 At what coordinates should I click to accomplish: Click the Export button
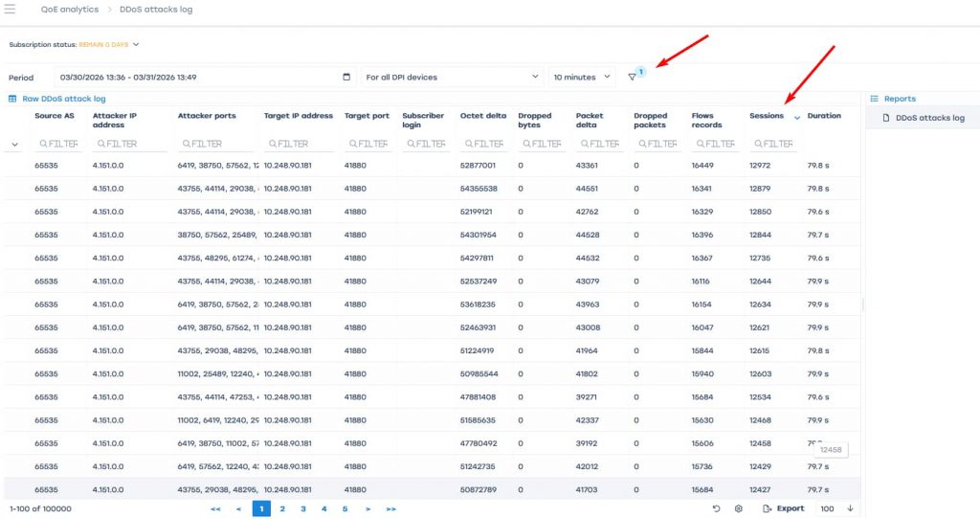784,508
